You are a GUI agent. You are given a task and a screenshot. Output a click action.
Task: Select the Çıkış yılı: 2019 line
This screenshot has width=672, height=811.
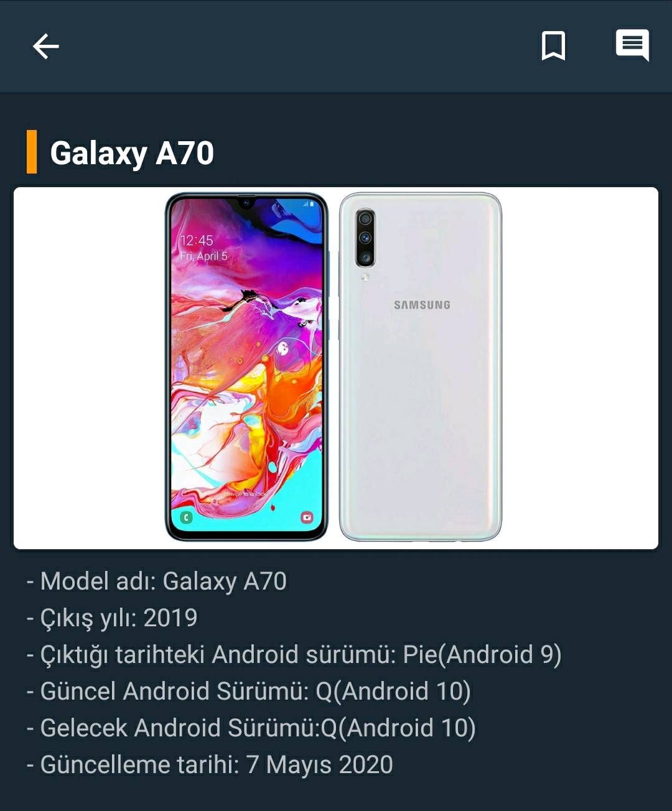pyautogui.click(x=112, y=618)
